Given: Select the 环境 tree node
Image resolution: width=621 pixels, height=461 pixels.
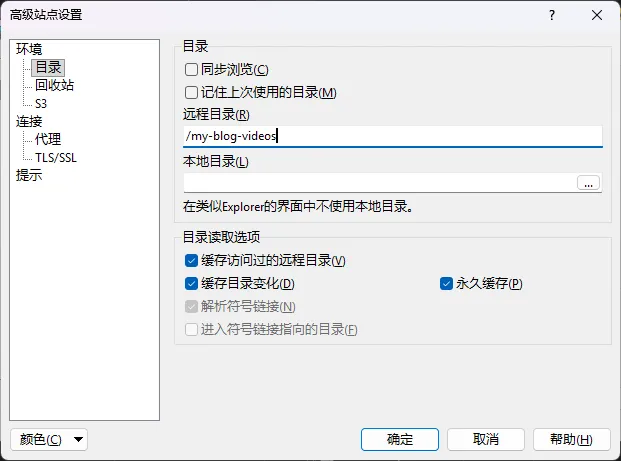Looking at the screenshot, I should [x=29, y=50].
